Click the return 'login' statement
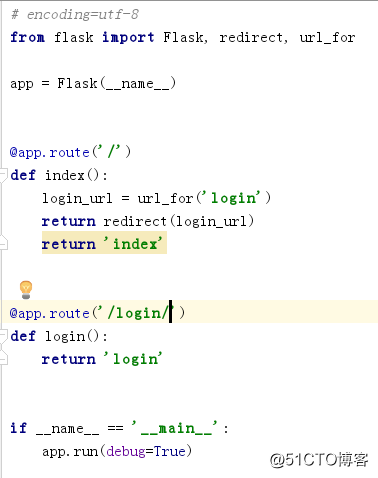The image size is (378, 478). pyautogui.click(x=102, y=359)
